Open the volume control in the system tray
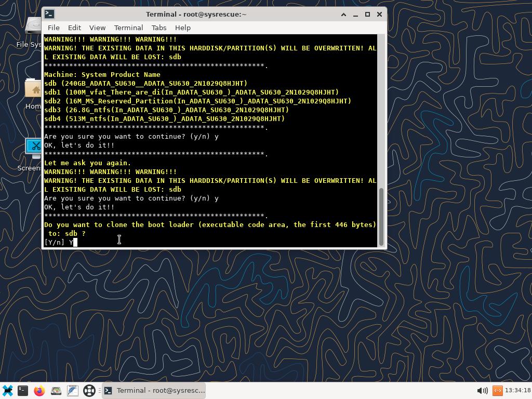 (x=482, y=391)
